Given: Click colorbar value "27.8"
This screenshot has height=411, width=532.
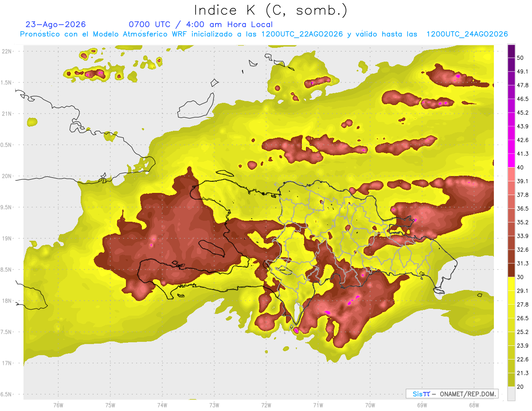Looking at the screenshot, I should pyautogui.click(x=523, y=305).
